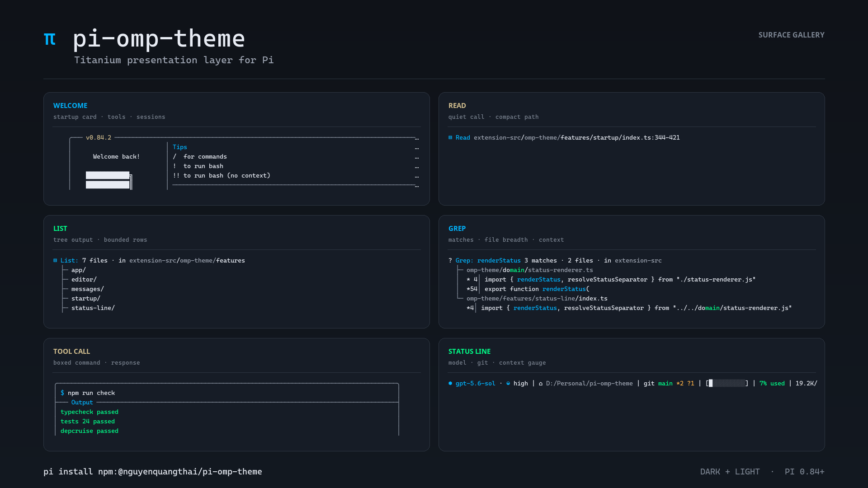868x488 pixels.
Task: Click the STATUS LINE panel heading
Action: (470, 351)
